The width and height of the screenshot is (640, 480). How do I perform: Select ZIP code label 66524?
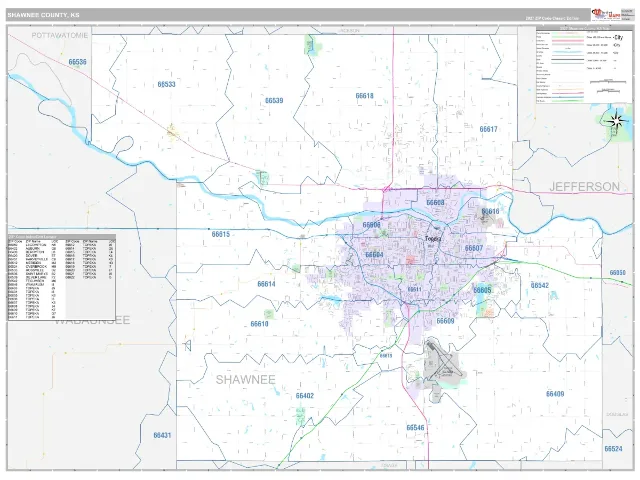click(x=613, y=449)
